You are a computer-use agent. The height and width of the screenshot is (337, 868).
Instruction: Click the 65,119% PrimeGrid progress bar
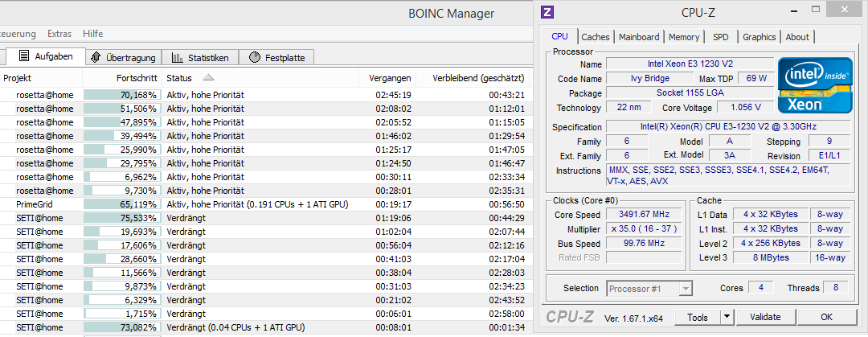(x=122, y=204)
